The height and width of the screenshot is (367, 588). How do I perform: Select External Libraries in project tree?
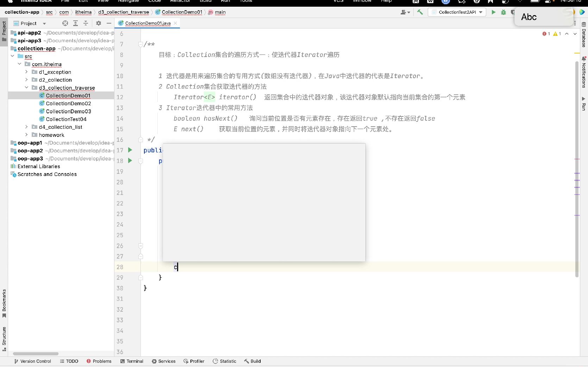tap(39, 166)
